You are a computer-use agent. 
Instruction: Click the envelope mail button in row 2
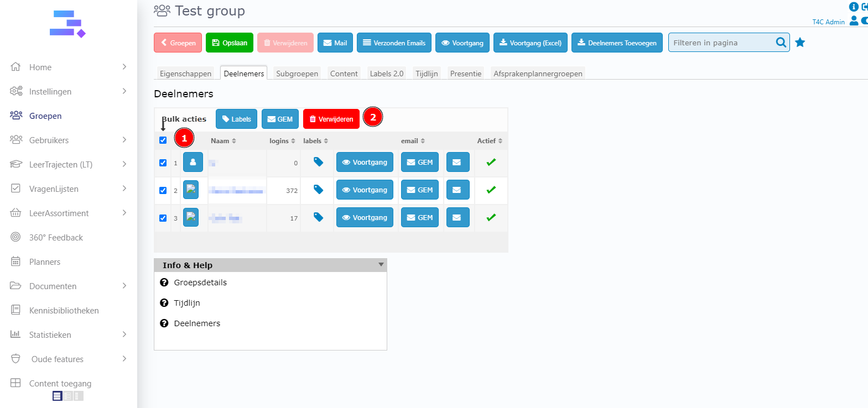[458, 190]
